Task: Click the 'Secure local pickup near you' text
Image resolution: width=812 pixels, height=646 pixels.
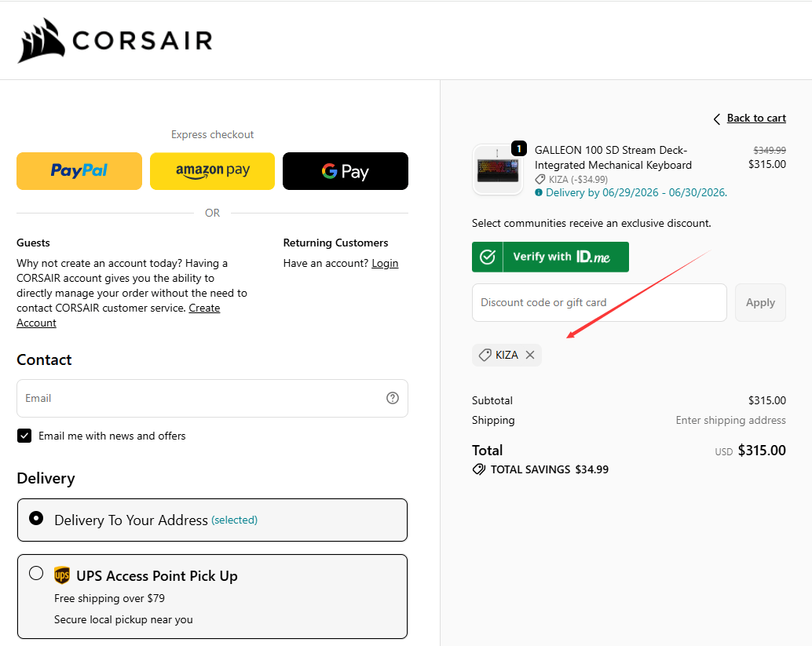Action: coord(123,619)
